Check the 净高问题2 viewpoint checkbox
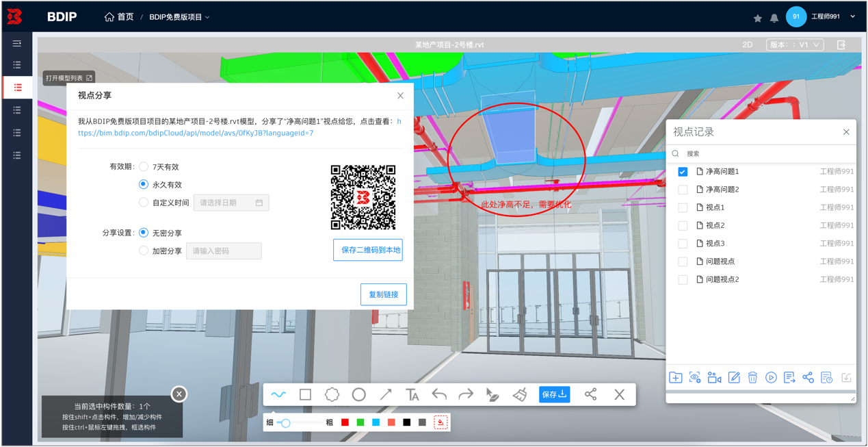Screen dimensions: 868x447 pos(683,190)
